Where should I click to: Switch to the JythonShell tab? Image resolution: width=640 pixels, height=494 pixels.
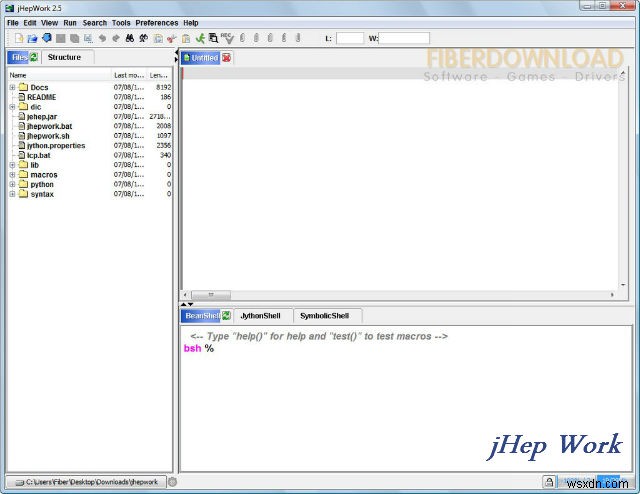point(263,316)
